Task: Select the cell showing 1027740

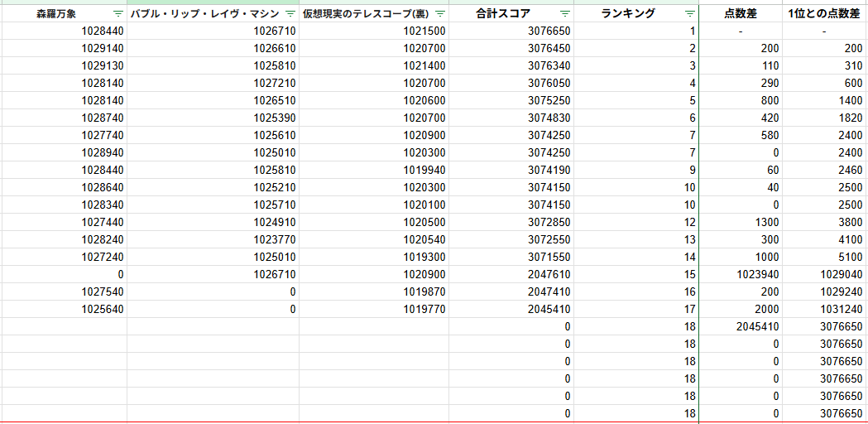Action: click(x=64, y=135)
